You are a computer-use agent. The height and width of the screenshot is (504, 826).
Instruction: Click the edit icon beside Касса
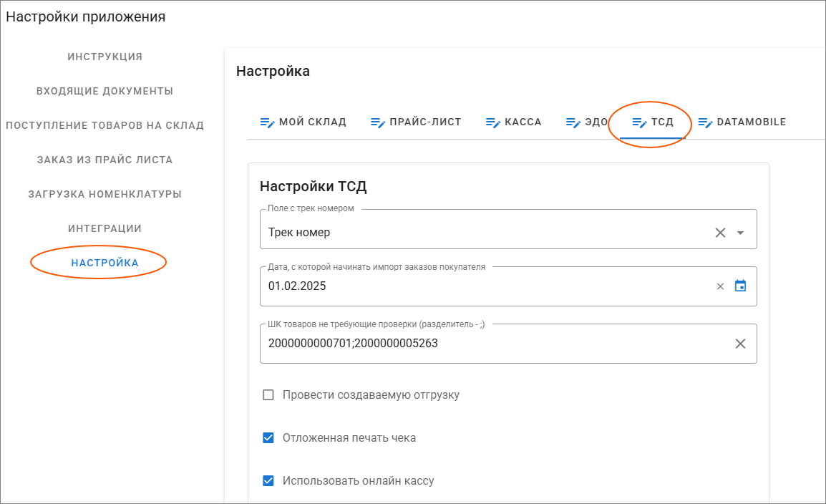[x=493, y=122]
